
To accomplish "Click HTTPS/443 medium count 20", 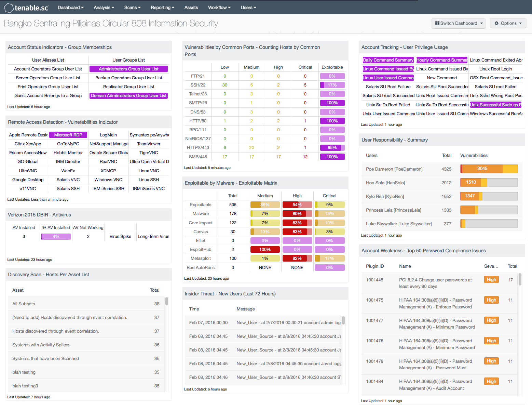I will [x=251, y=147].
